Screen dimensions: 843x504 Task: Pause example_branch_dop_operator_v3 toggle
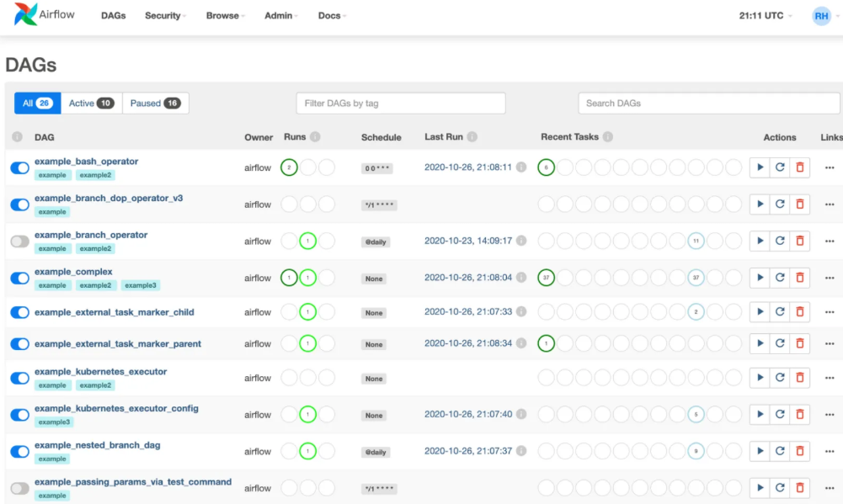20,204
